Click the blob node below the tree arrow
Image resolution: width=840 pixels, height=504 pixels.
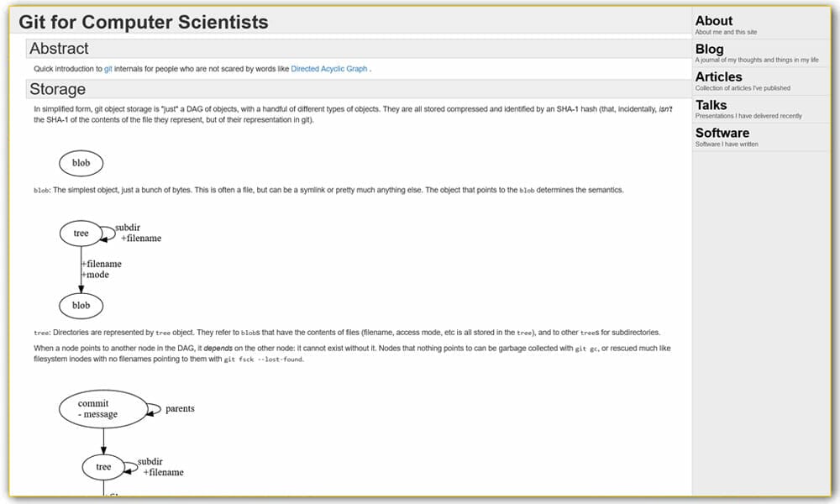[x=81, y=305]
